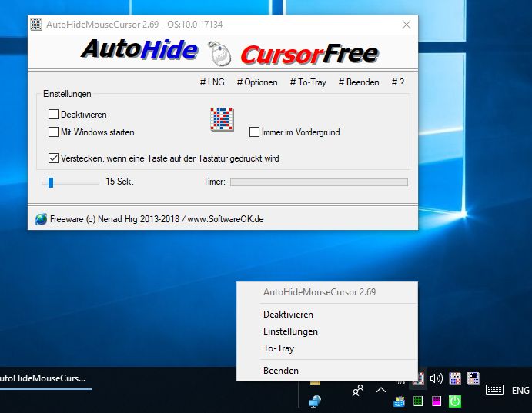Open the www.SoftwareOK.de freeware link

(x=226, y=219)
